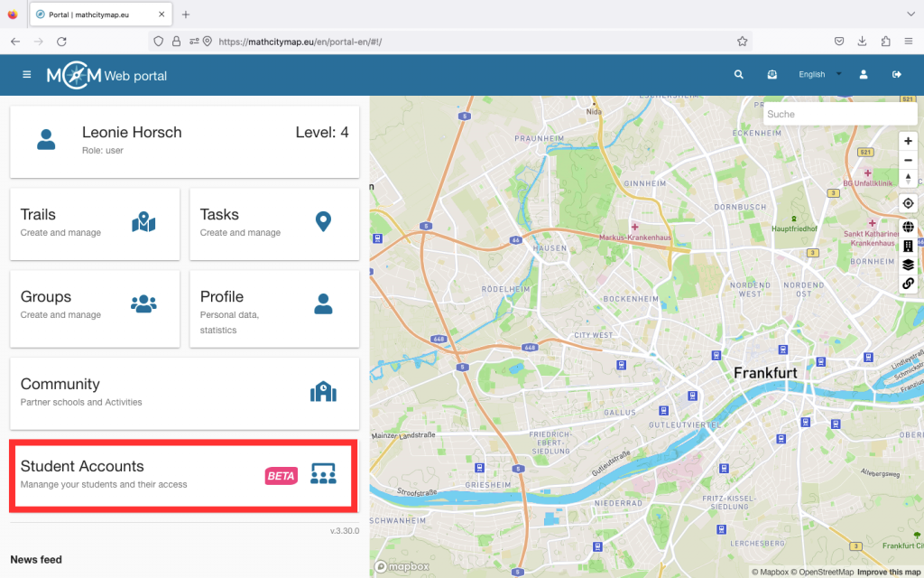This screenshot has height=578, width=924.
Task: Open the hamburger menu in header
Action: pyautogui.click(x=26, y=75)
